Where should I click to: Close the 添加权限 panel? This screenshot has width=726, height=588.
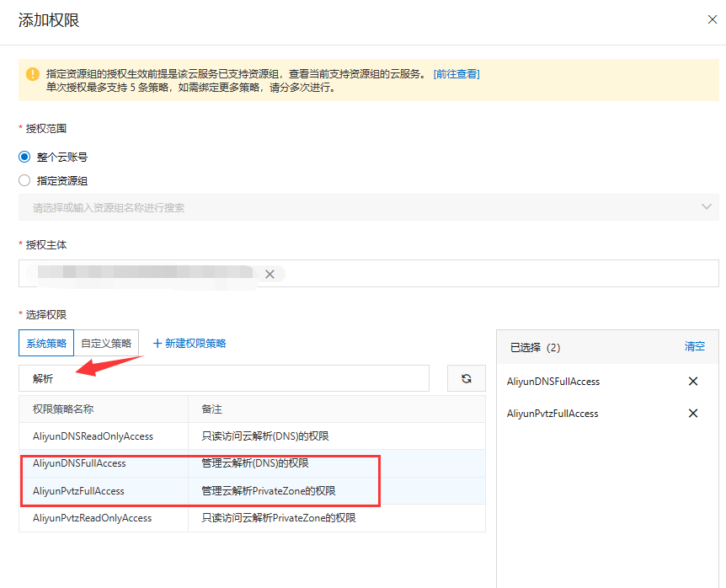712,20
